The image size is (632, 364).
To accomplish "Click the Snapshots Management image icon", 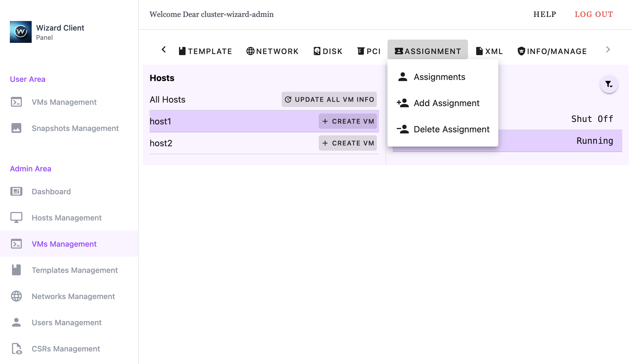I will [16, 128].
